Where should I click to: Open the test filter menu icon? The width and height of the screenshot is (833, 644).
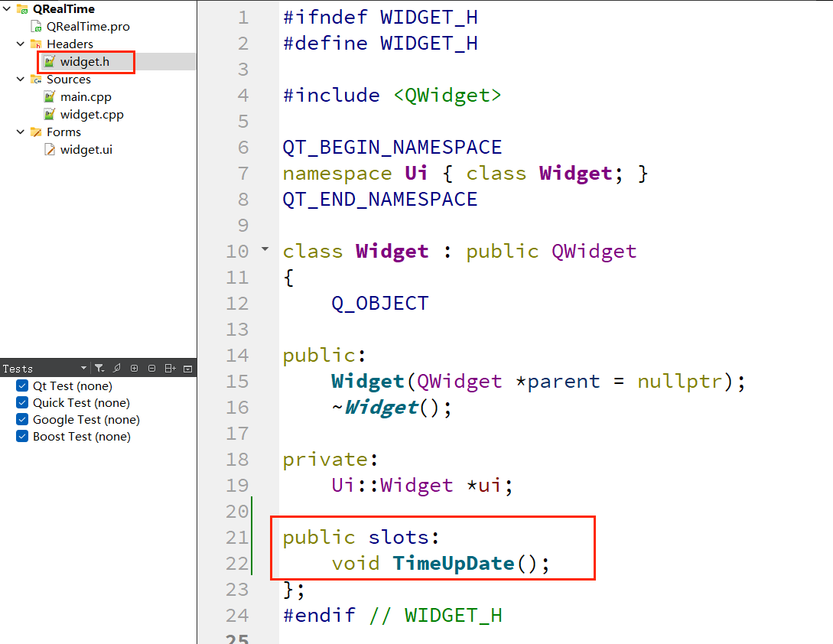click(x=99, y=368)
